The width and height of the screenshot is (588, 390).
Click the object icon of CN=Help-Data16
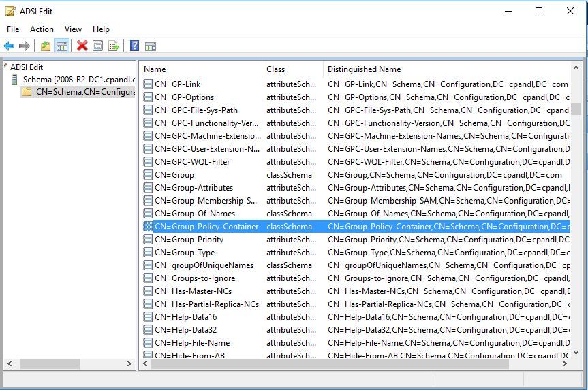(x=148, y=317)
